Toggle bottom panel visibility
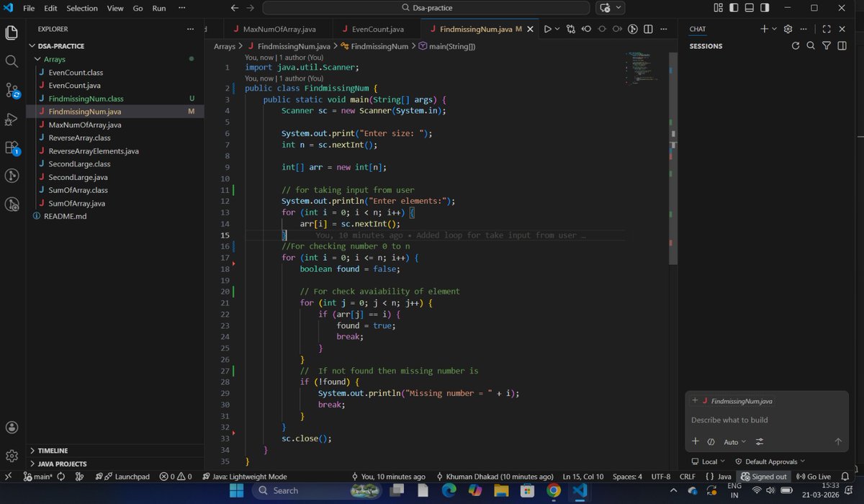 pos(749,8)
